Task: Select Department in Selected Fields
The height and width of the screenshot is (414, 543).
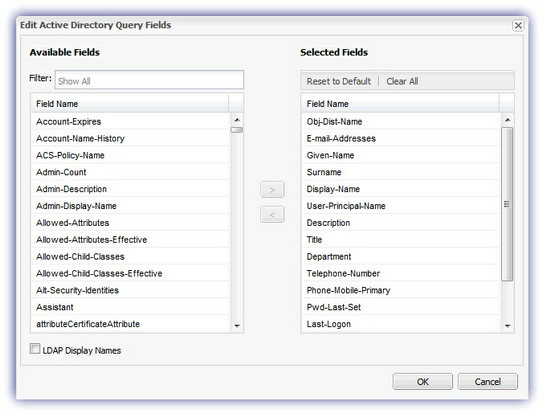Action: tap(401, 256)
